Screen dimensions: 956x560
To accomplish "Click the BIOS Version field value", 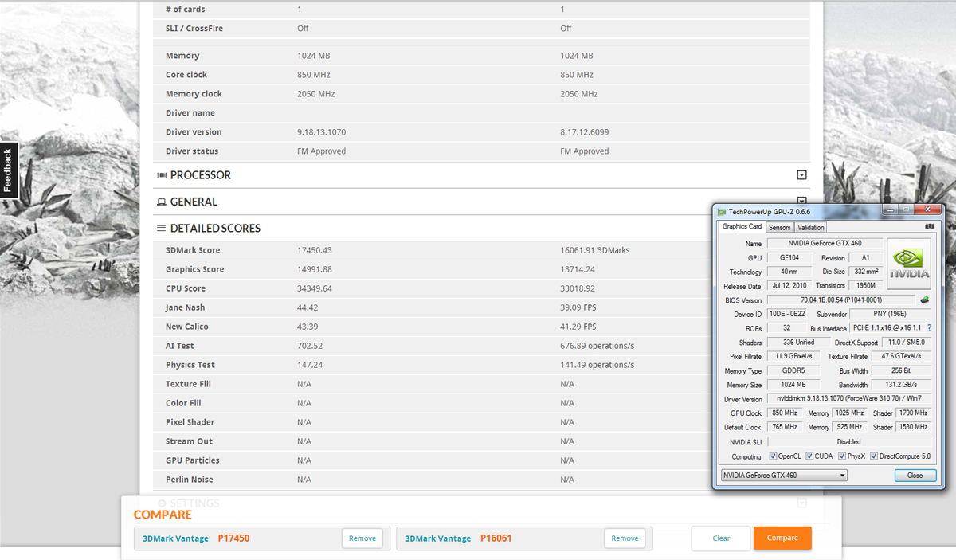I will 841,300.
